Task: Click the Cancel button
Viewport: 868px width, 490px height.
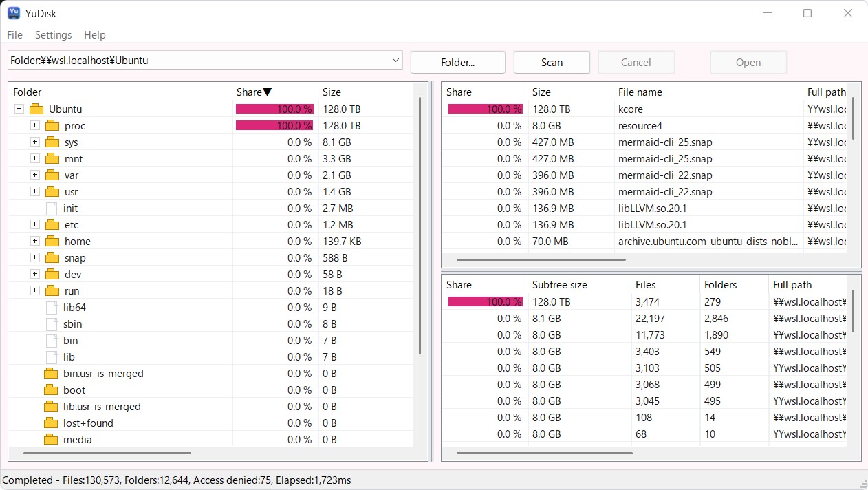Action: click(636, 62)
